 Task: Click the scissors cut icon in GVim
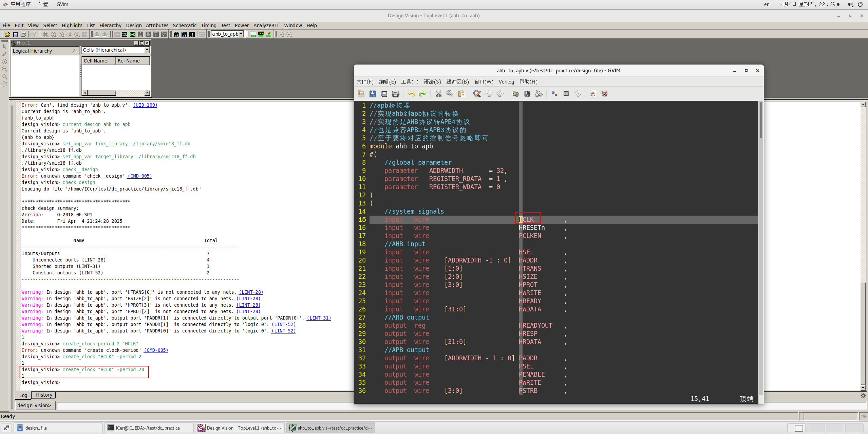(438, 94)
